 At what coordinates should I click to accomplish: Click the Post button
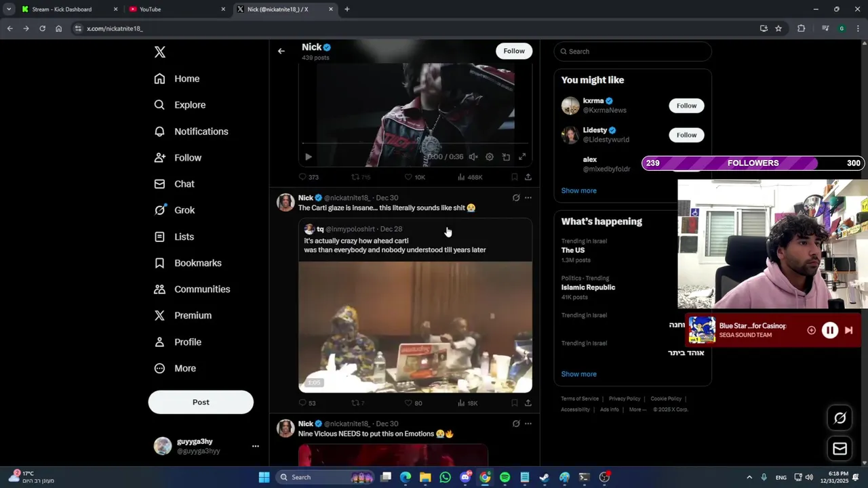pos(201,402)
